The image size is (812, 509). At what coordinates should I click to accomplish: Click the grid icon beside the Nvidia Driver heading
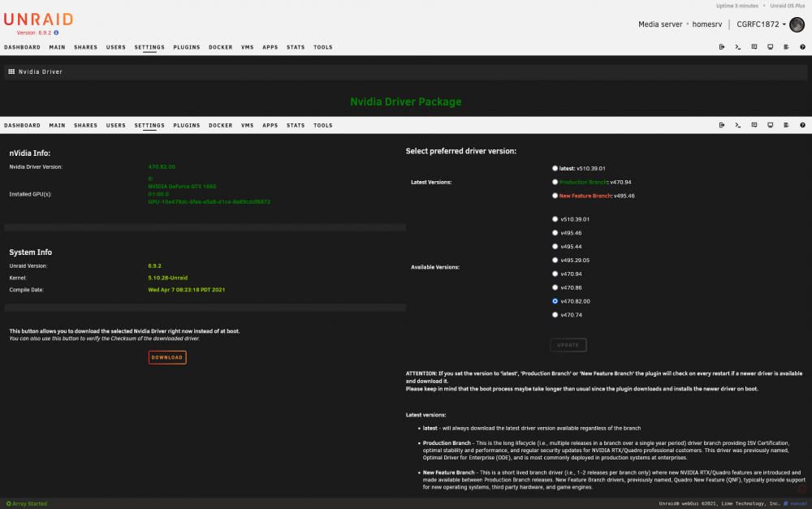tap(11, 72)
